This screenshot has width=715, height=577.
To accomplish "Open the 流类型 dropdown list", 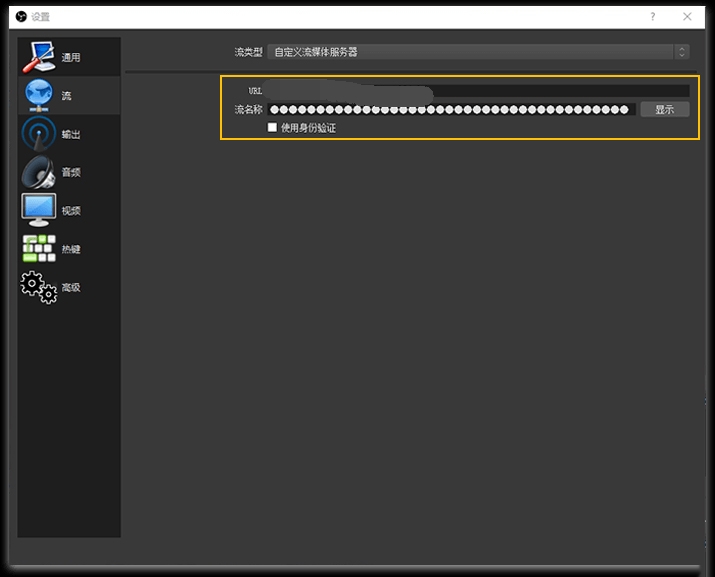I will pos(478,52).
